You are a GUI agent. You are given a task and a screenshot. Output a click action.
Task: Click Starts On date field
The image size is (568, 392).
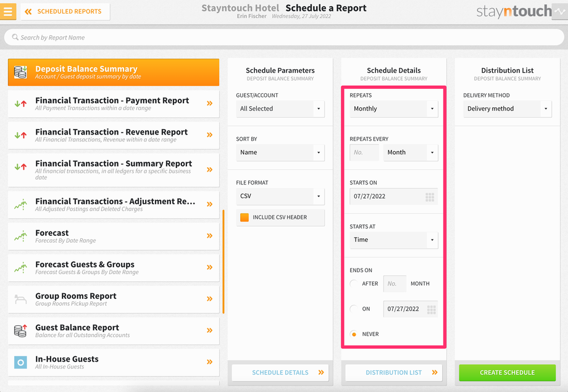point(394,196)
